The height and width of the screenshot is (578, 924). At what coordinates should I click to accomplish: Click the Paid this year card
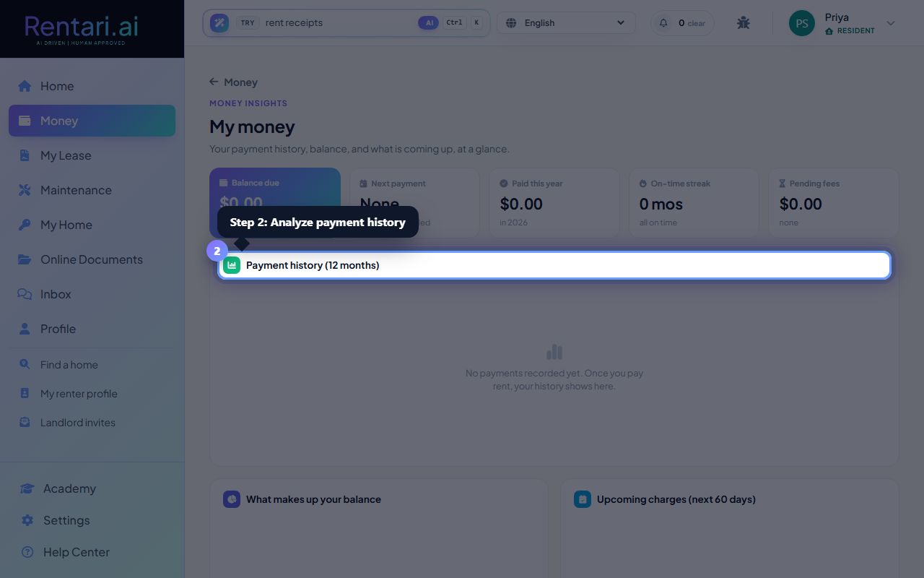554,203
